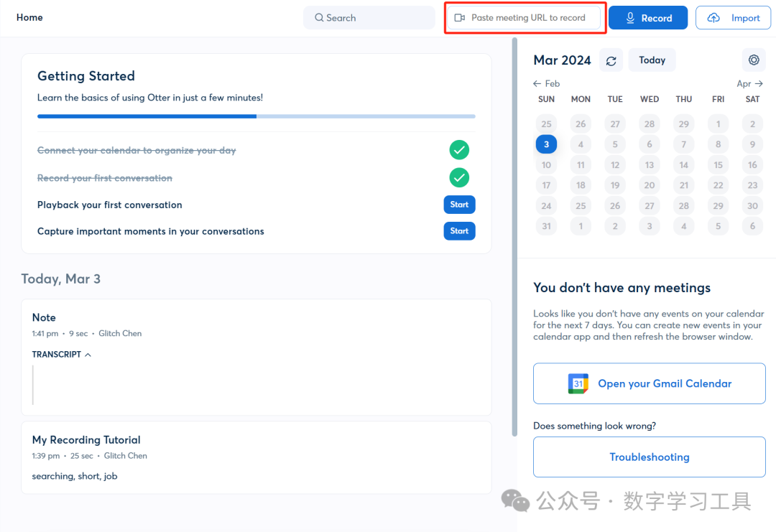Select March 8 in the calendar
This screenshot has width=776, height=532.
tap(718, 144)
